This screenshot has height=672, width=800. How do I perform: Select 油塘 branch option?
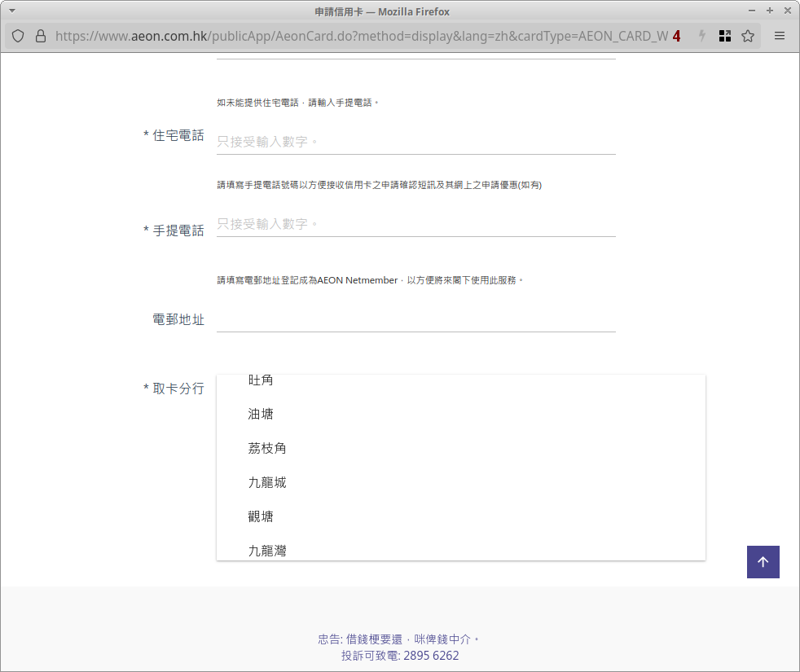tap(461, 414)
